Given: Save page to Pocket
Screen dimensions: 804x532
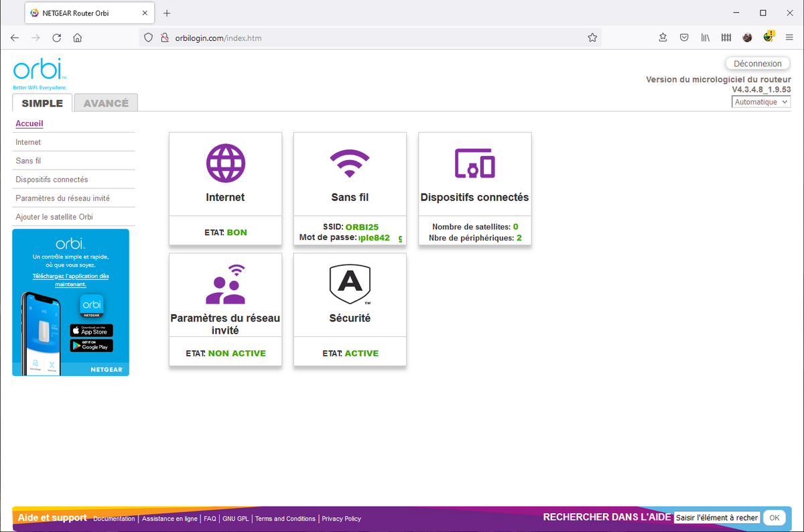Looking at the screenshot, I should coord(684,38).
